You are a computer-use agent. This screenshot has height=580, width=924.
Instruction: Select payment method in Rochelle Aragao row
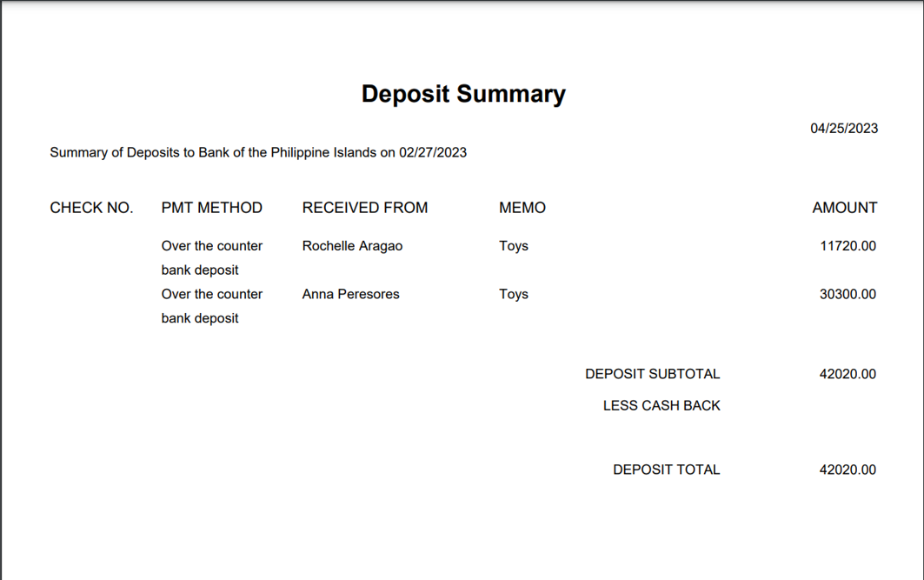click(211, 257)
